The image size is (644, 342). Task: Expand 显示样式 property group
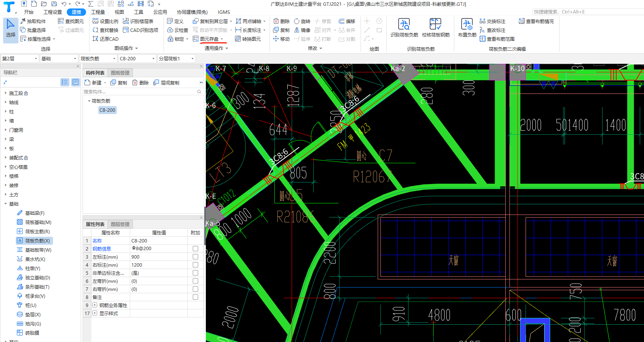point(95,314)
